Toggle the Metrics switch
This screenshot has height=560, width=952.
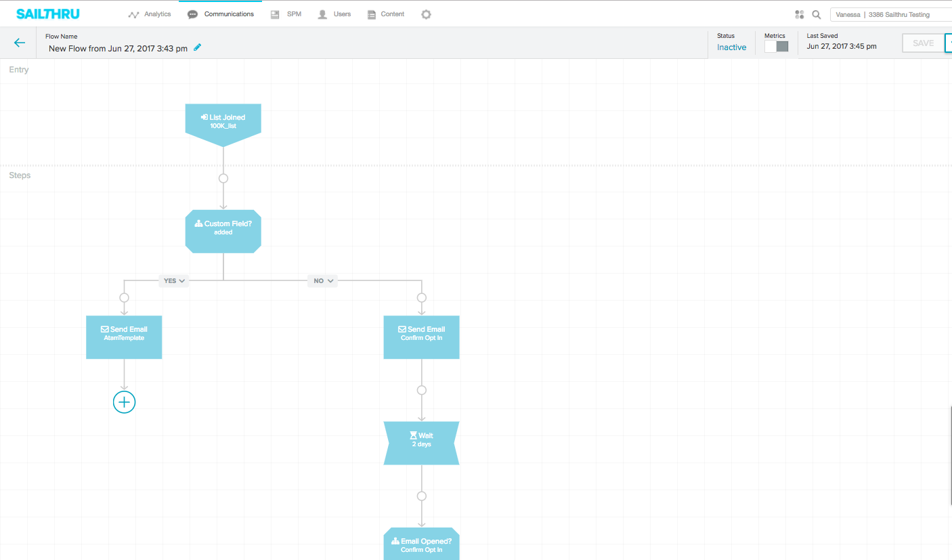point(777,46)
